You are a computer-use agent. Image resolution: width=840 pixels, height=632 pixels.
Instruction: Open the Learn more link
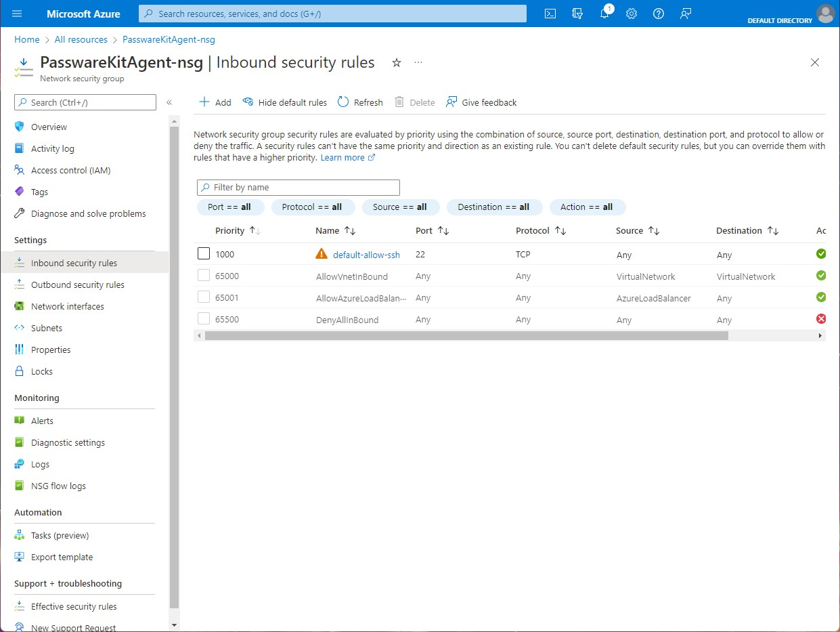point(347,158)
